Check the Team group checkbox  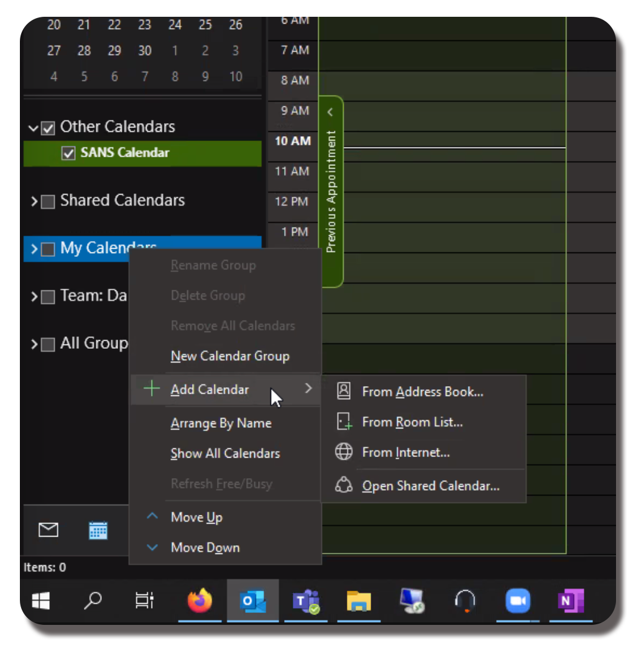(48, 297)
